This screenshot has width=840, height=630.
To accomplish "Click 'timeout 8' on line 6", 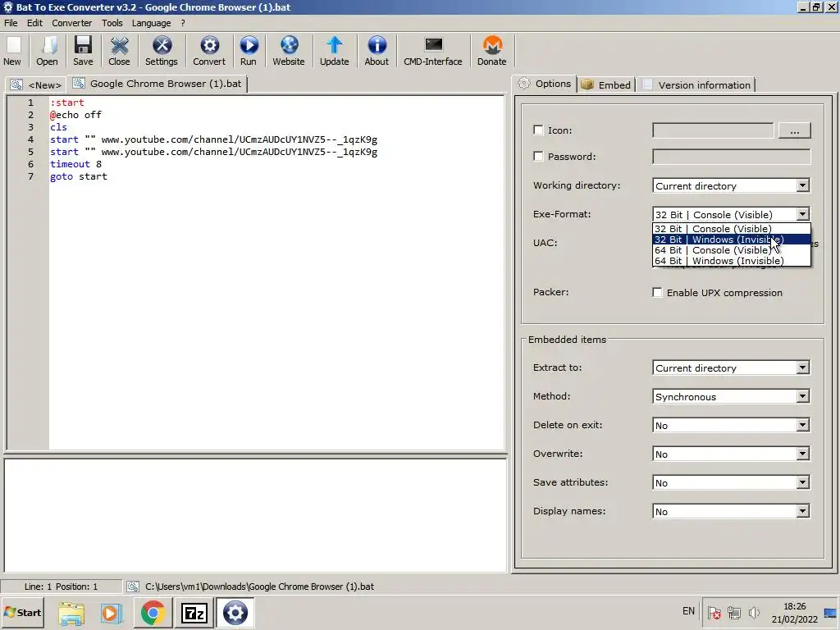I will tap(75, 164).
